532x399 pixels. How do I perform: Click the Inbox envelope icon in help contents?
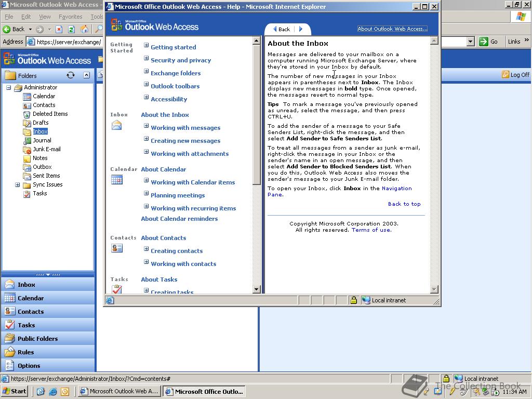tap(116, 126)
